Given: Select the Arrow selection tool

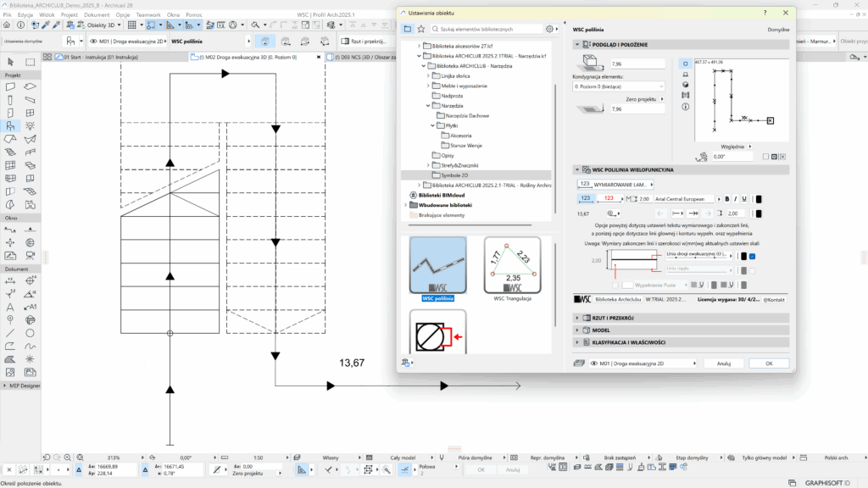Looking at the screenshot, I should (11, 61).
